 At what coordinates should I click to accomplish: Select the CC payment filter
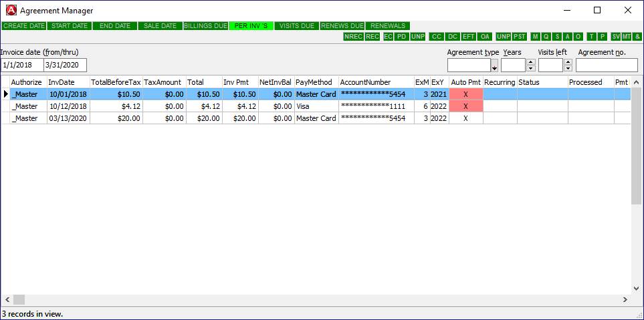437,37
